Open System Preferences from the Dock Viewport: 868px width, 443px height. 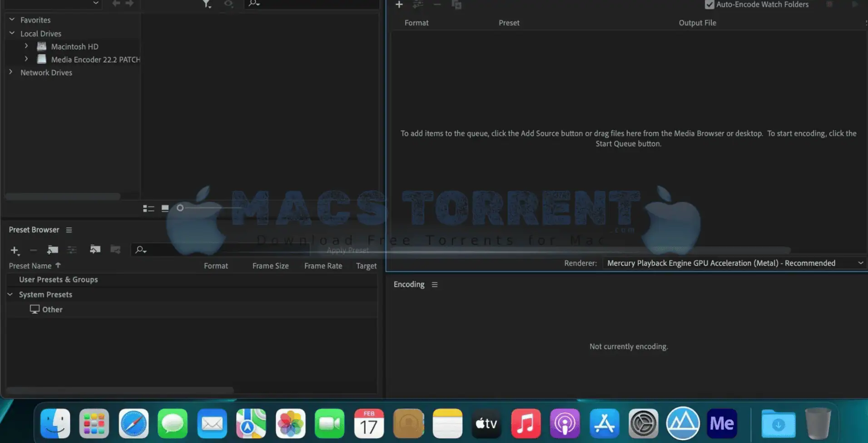644,423
